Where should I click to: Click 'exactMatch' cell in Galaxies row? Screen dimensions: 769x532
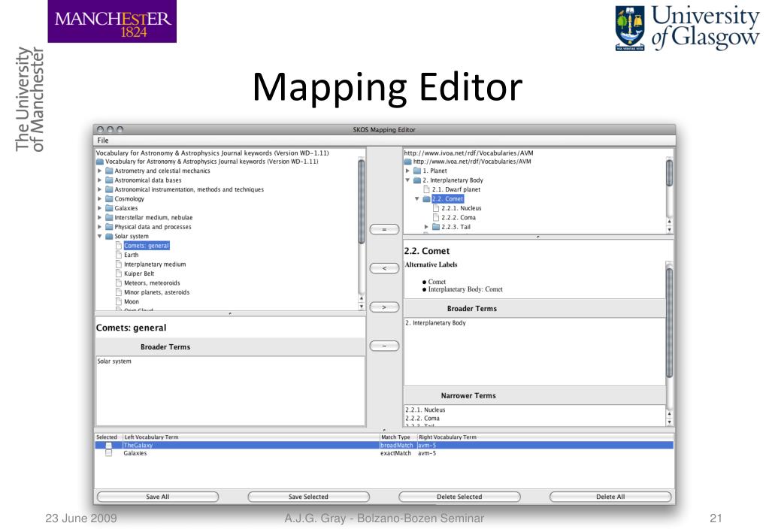(x=396, y=454)
